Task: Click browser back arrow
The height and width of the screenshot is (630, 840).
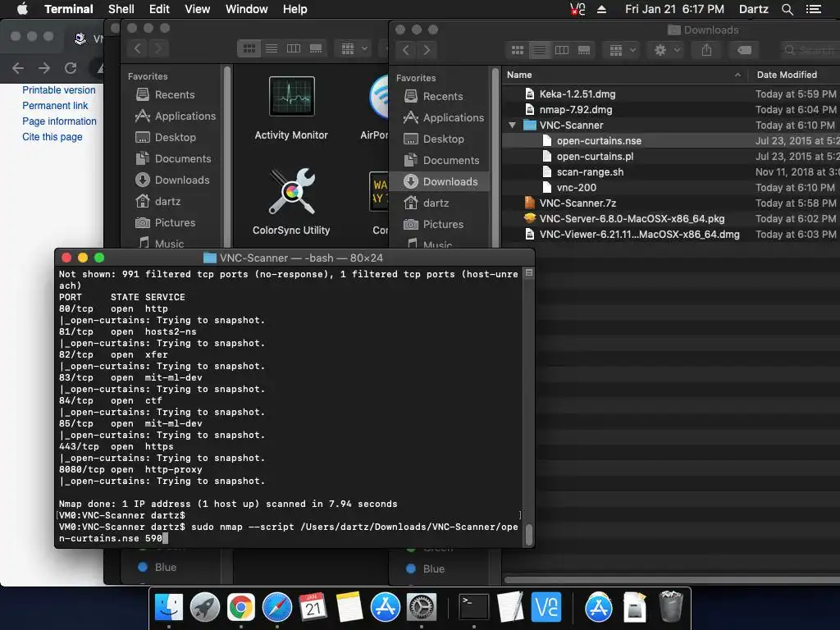Action: pos(18,68)
